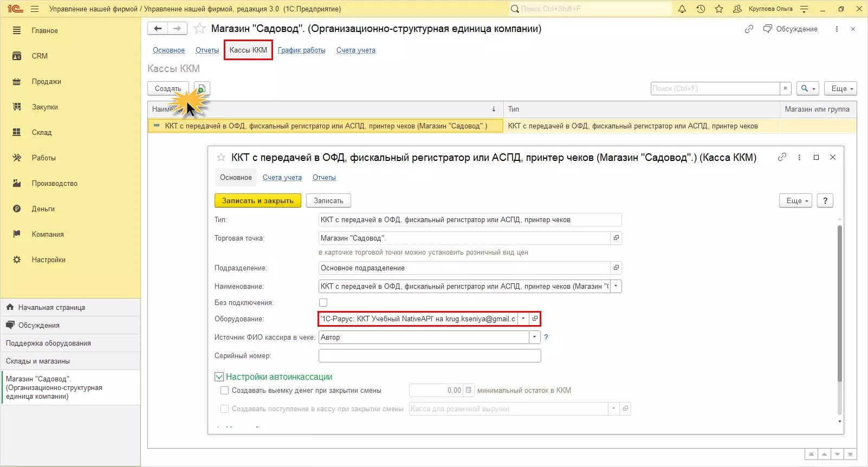
Task: Add Магазин Садовод form to favorites star
Action: (x=199, y=29)
